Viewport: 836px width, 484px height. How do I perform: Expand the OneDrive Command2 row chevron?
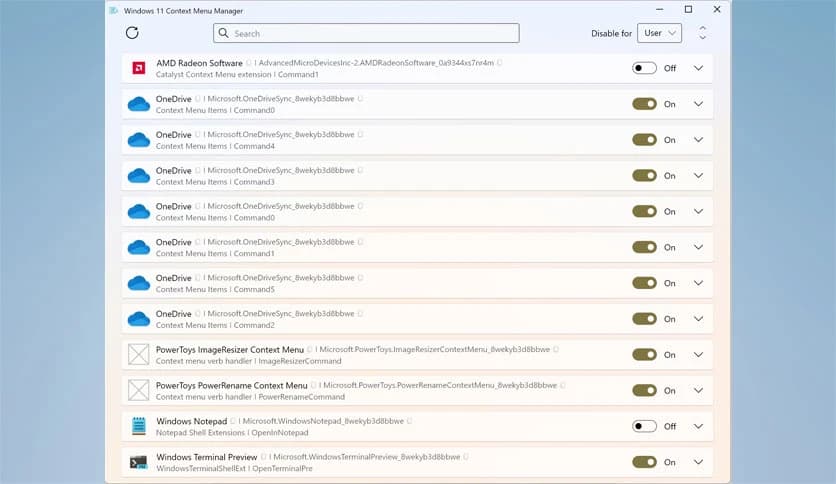pos(698,319)
